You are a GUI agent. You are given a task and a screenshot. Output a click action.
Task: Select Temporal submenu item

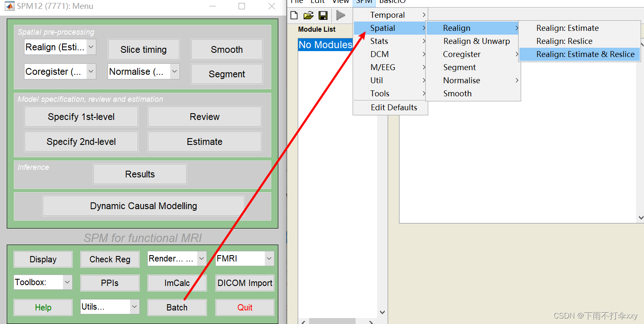coord(390,15)
